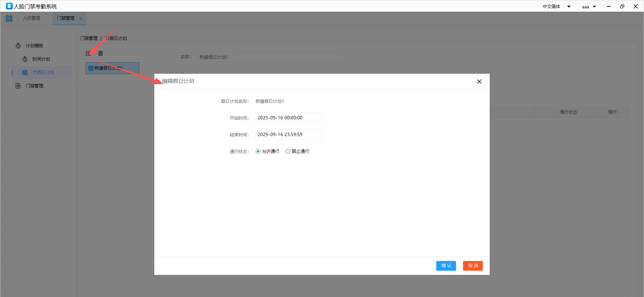
Task: Select the 禁止通行 radio button
Action: click(x=288, y=152)
